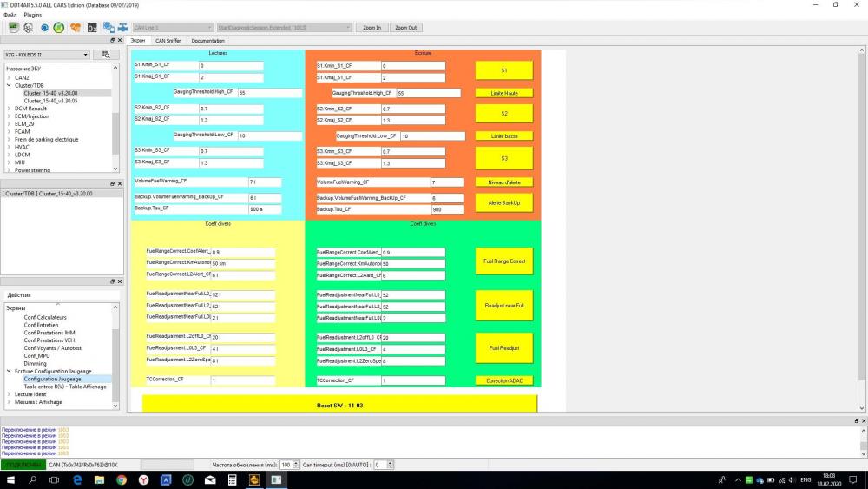Screen dimensions: 868x489
Task: Switch to the Documentation tab
Action: (x=207, y=41)
